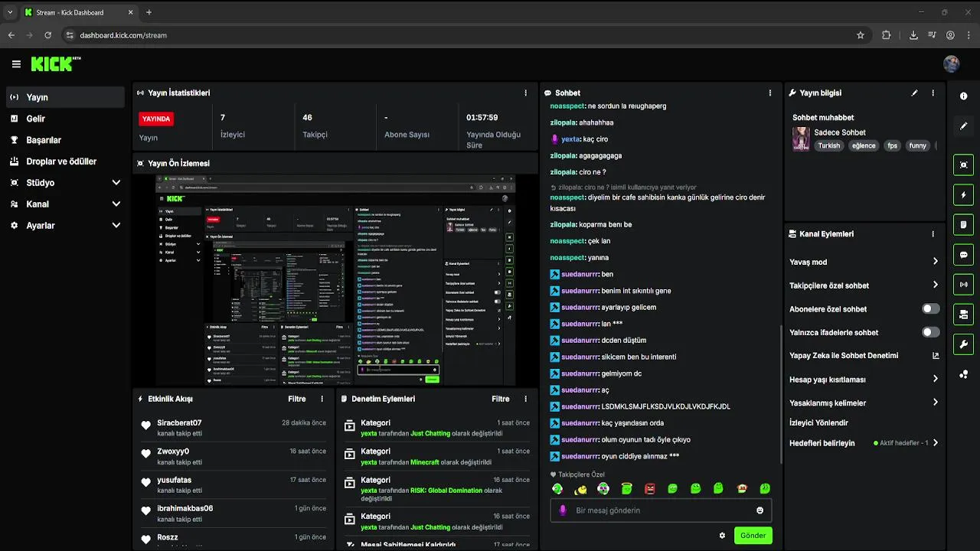Go to Gelir in the sidebar
Image resolution: width=980 pixels, height=551 pixels.
point(64,119)
